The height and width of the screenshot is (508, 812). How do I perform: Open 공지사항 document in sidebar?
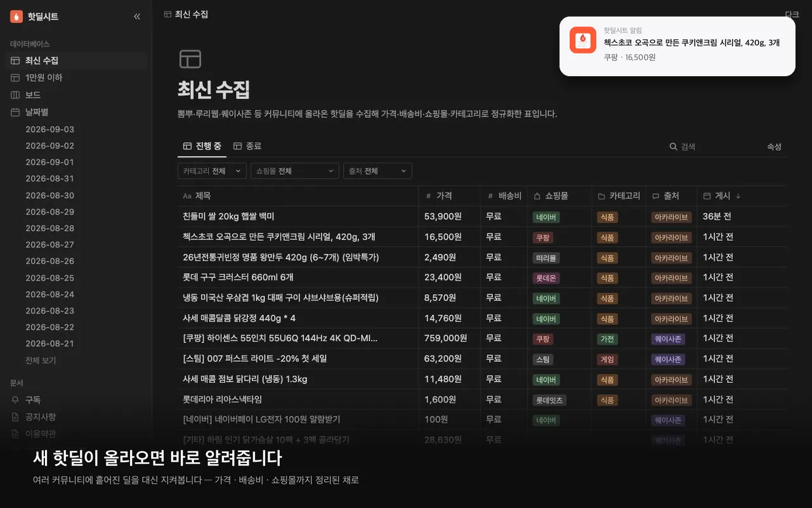point(76,417)
